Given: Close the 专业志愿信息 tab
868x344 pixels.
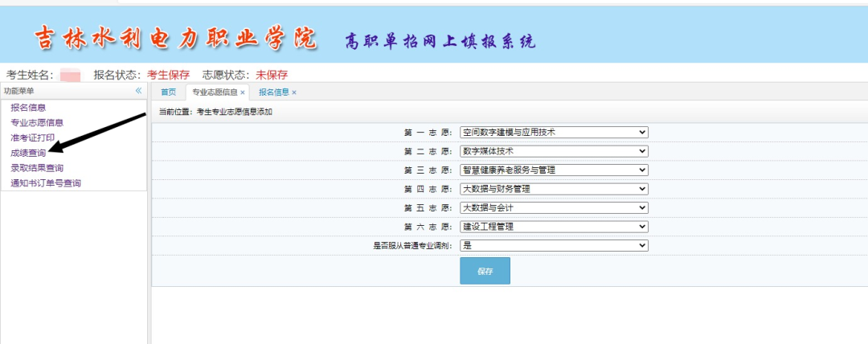Looking at the screenshot, I should coord(243,92).
